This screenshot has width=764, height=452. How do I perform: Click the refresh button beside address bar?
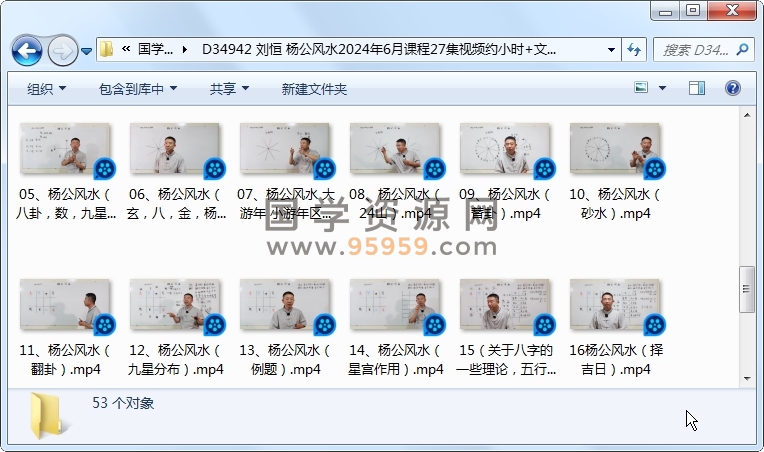point(634,49)
